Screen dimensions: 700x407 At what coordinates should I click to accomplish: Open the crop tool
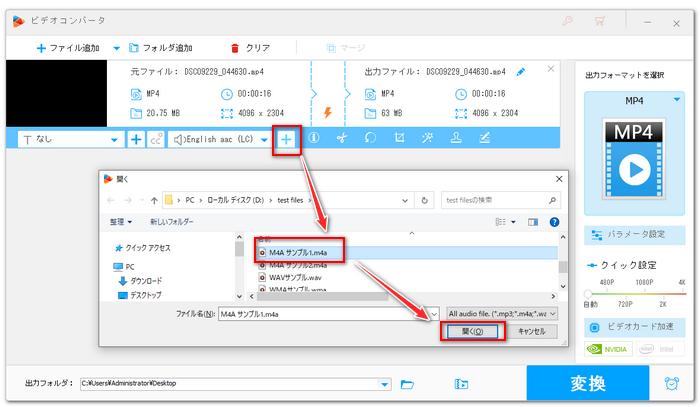click(x=399, y=138)
